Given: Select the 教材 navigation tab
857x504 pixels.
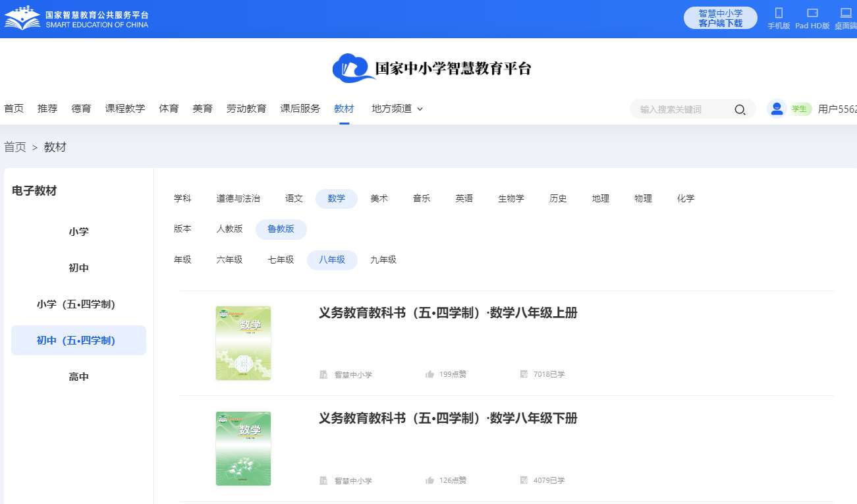Looking at the screenshot, I should pos(344,109).
